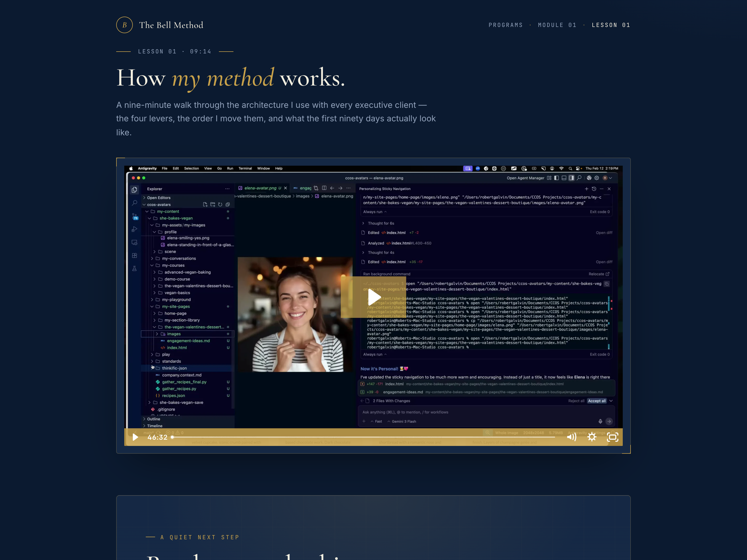Open the Gemini 3 Flash model selector
747x560 pixels.
pyautogui.click(x=402, y=421)
